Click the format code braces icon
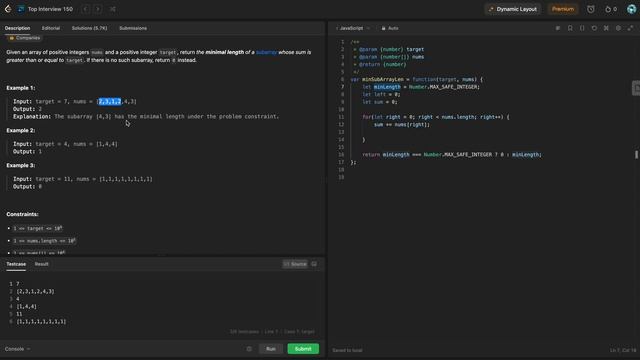This screenshot has height=360, width=640. point(582,28)
